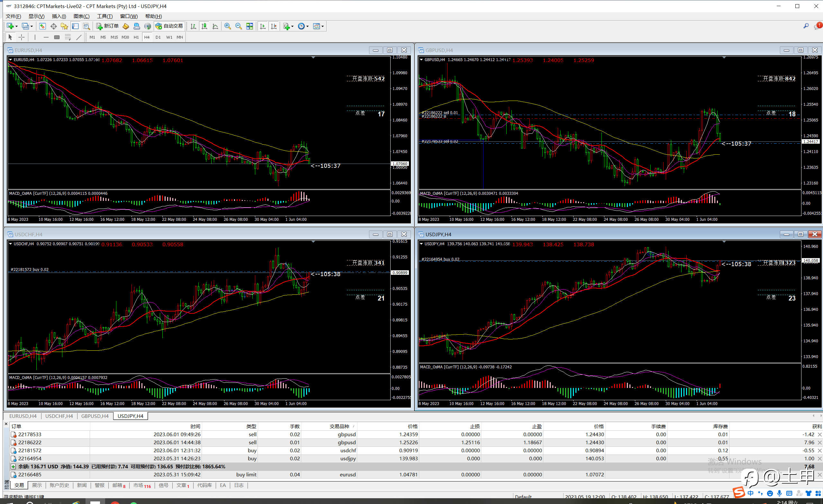The width and height of the screenshot is (823, 504).
Task: Close order 22181572 with its X
Action: click(819, 451)
